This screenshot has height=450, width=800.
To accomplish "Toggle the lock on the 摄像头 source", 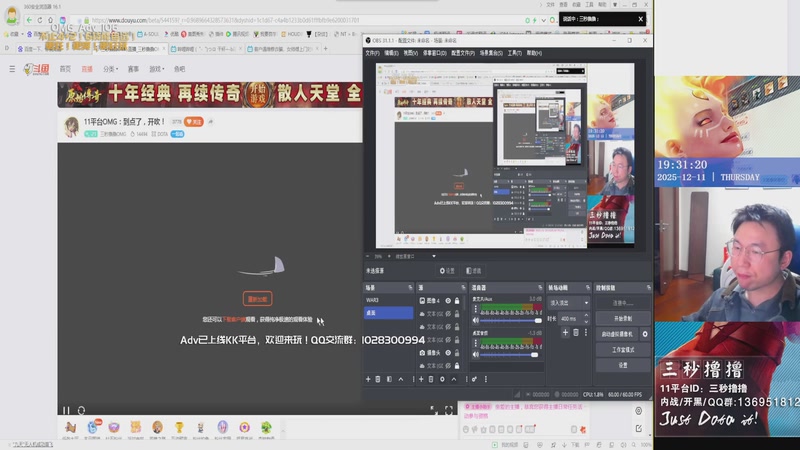I will point(457,353).
